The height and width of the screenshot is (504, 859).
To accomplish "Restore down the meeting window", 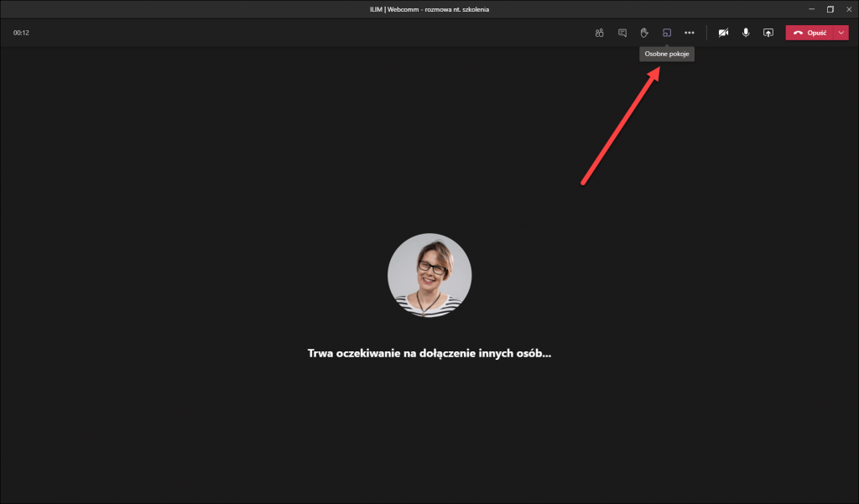I will tap(830, 9).
